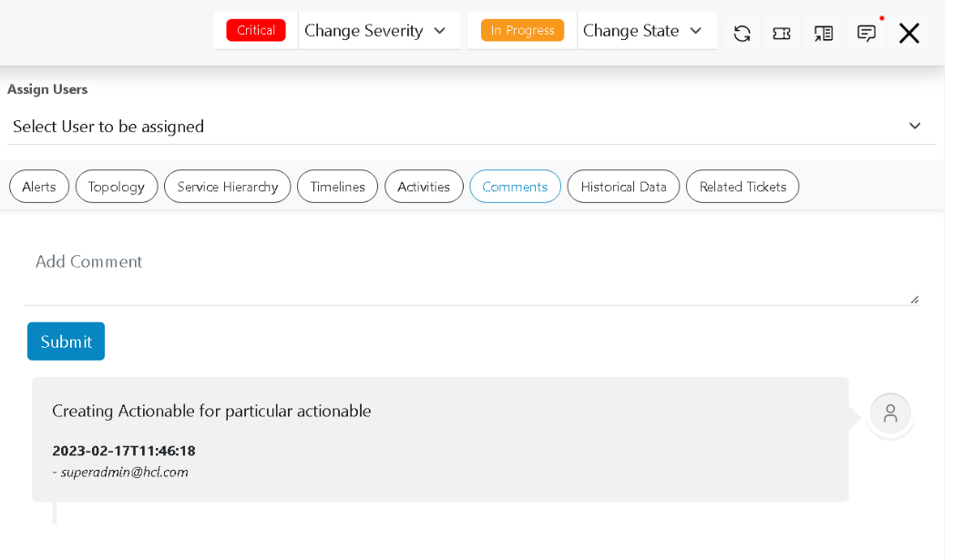Open the Historical Data tab
Viewport: 953px width, 560px height.
tap(623, 187)
